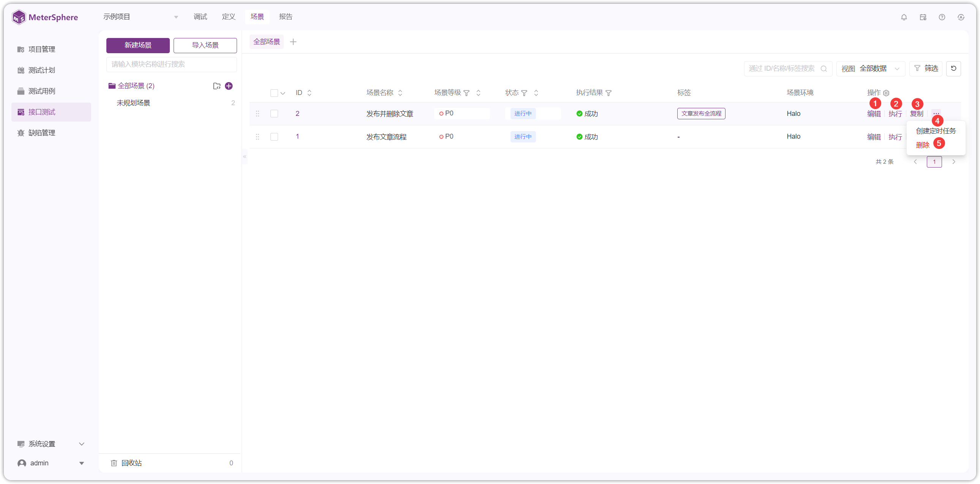Open the 示例项目 project dropdown
This screenshot has width=980, height=484.
[x=141, y=17]
